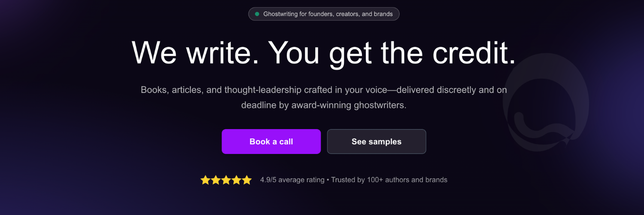
Task: Click the "4.9/5 average rating" text
Action: pyautogui.click(x=292, y=180)
